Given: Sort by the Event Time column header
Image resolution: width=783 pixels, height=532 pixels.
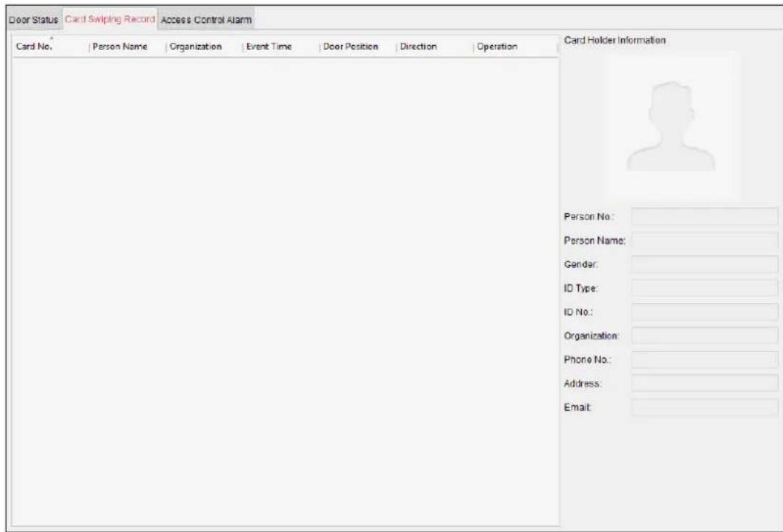Looking at the screenshot, I should point(281,47).
